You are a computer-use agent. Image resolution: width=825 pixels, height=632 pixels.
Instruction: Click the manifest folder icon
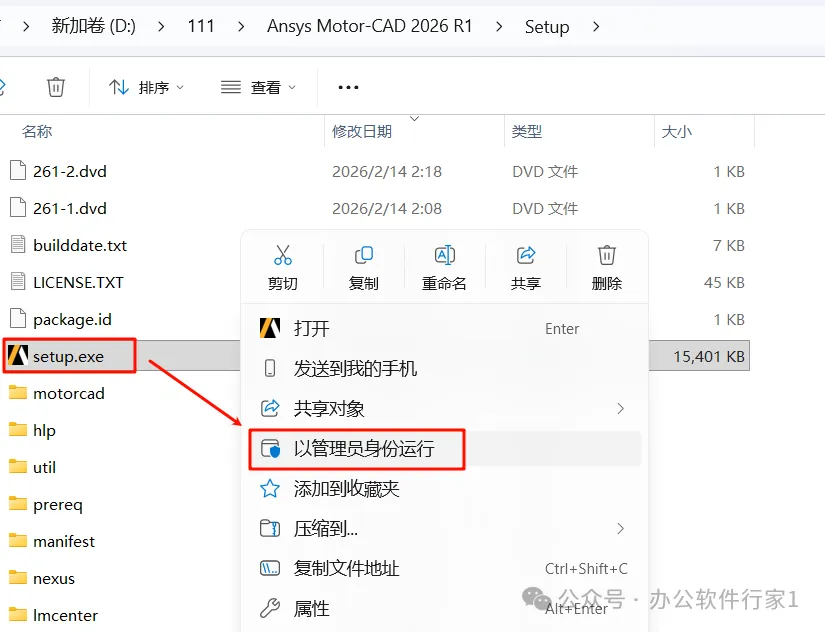click(x=18, y=540)
